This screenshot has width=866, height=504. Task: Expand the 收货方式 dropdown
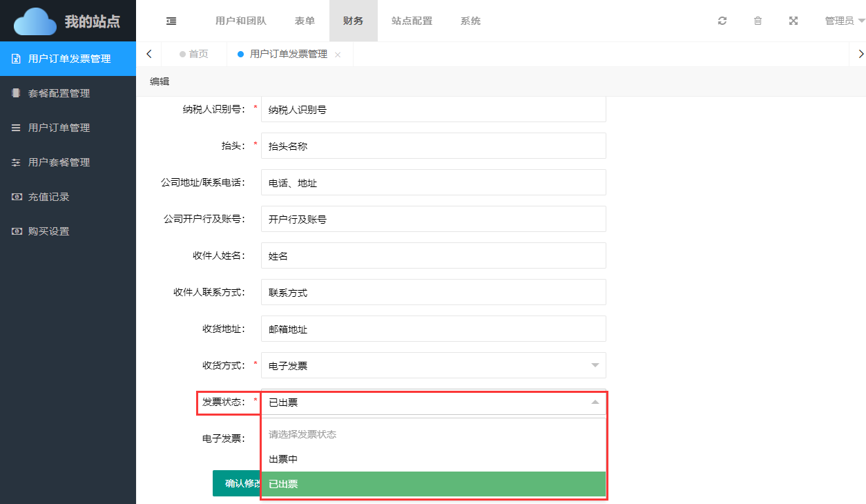(433, 365)
